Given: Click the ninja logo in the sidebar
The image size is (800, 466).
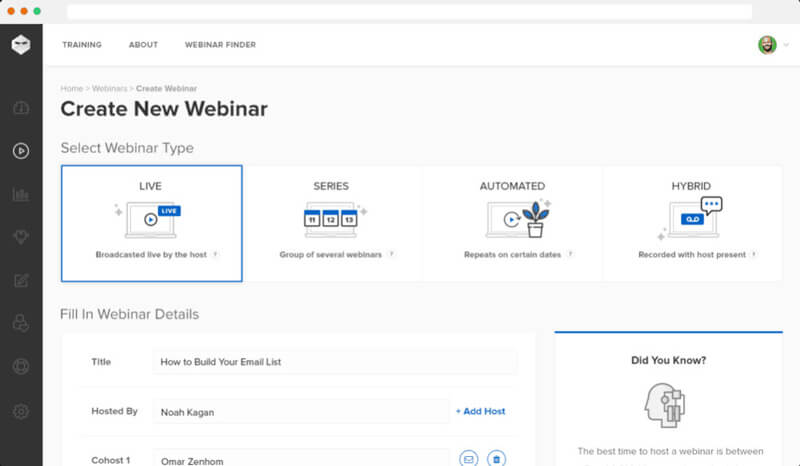Looking at the screenshot, I should [x=21, y=45].
